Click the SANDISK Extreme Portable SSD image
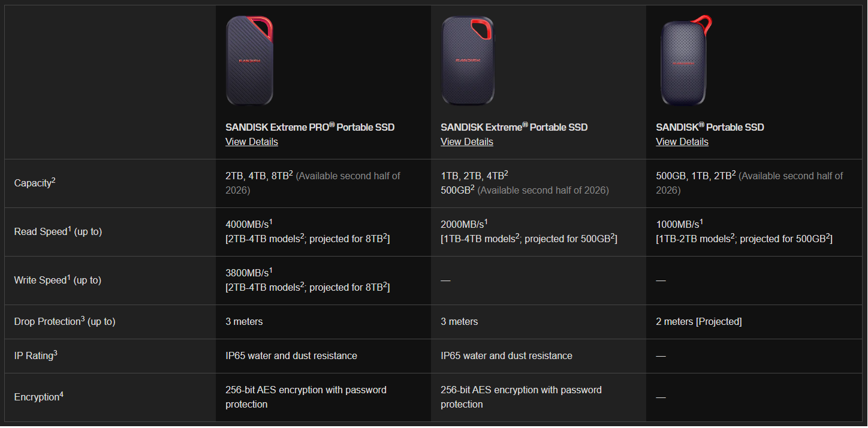 click(468, 60)
